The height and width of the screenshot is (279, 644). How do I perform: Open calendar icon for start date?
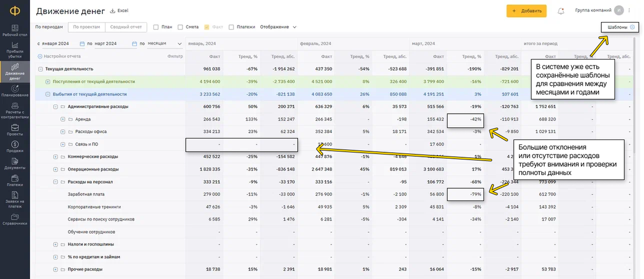click(x=82, y=44)
